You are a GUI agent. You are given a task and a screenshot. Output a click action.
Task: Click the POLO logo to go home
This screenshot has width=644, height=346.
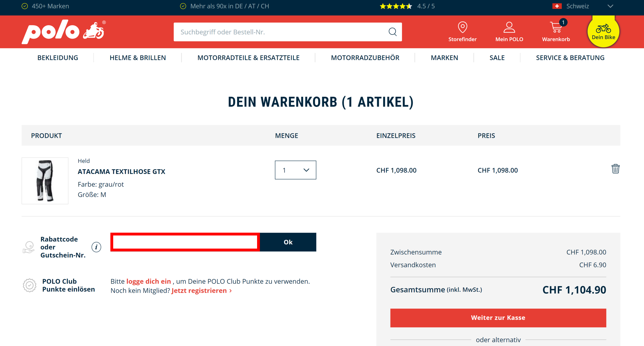tap(63, 32)
